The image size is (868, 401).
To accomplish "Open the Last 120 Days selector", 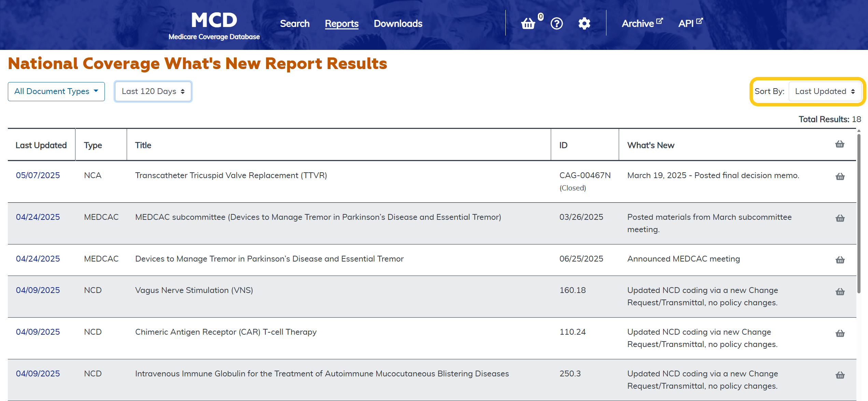I will (x=153, y=91).
